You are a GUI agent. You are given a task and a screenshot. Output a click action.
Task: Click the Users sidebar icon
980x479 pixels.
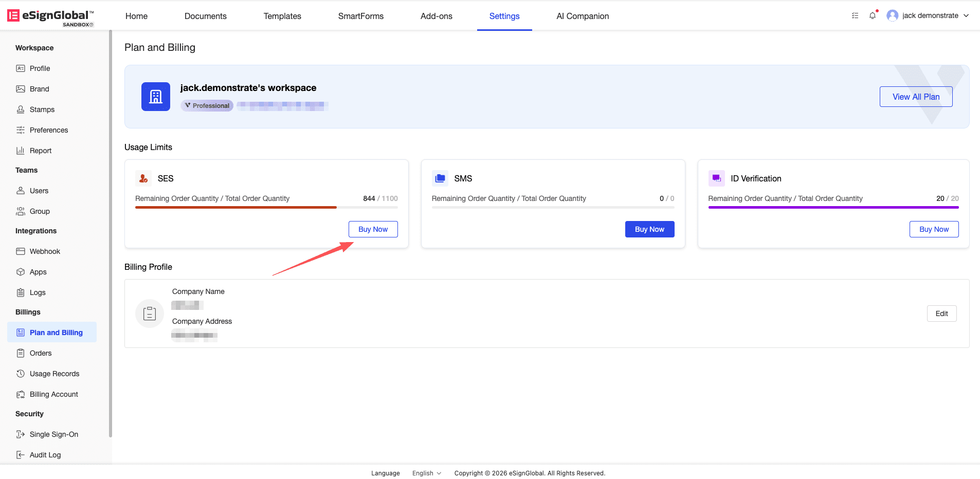(x=21, y=191)
